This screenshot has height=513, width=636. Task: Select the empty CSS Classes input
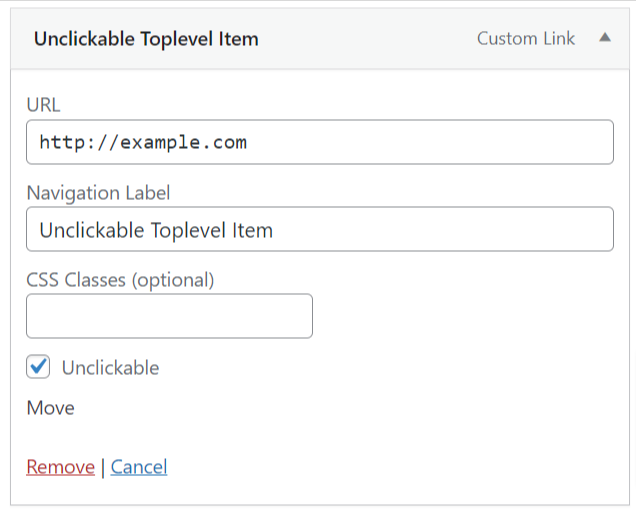[169, 316]
